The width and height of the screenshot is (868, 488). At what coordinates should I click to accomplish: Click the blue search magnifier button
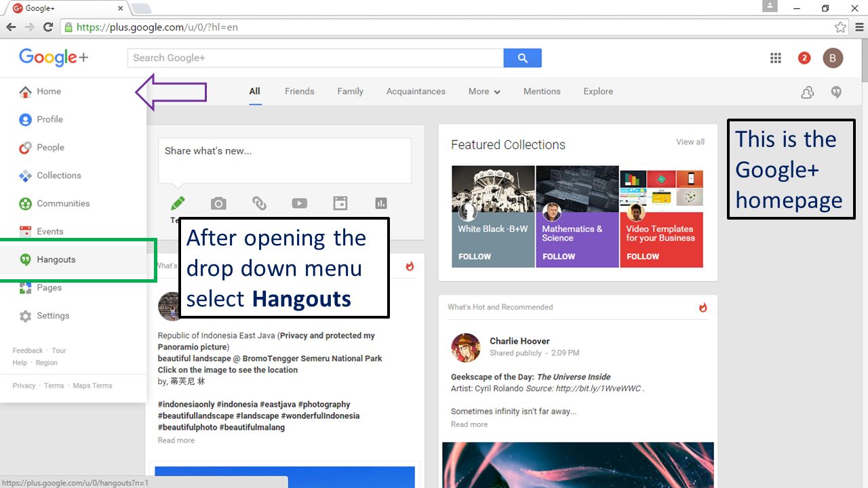523,58
